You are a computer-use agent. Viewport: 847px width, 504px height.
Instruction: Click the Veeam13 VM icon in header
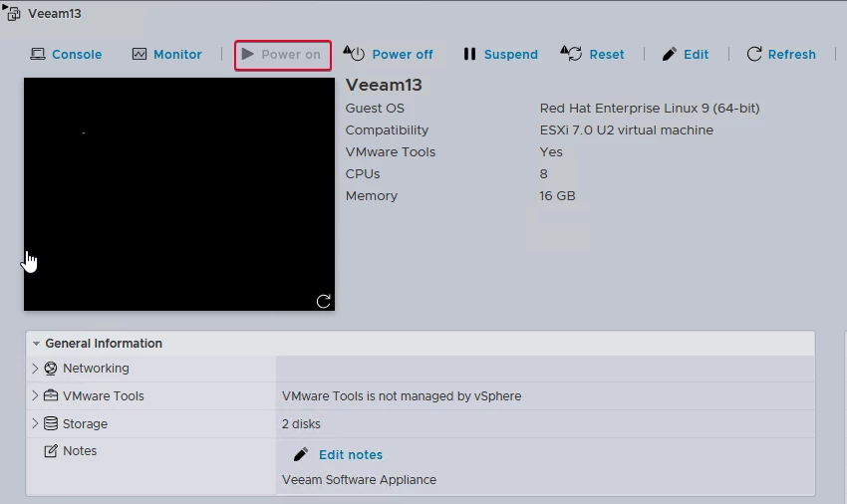coord(11,13)
